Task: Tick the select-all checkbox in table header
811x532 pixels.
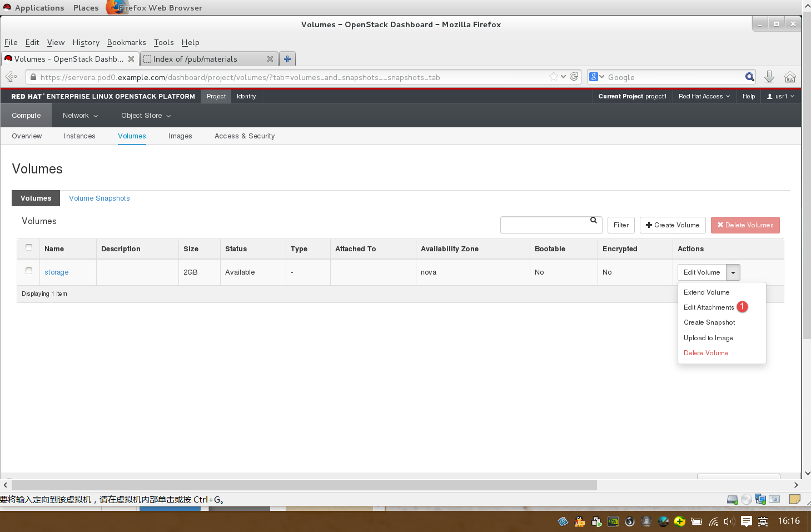Action: coord(29,247)
